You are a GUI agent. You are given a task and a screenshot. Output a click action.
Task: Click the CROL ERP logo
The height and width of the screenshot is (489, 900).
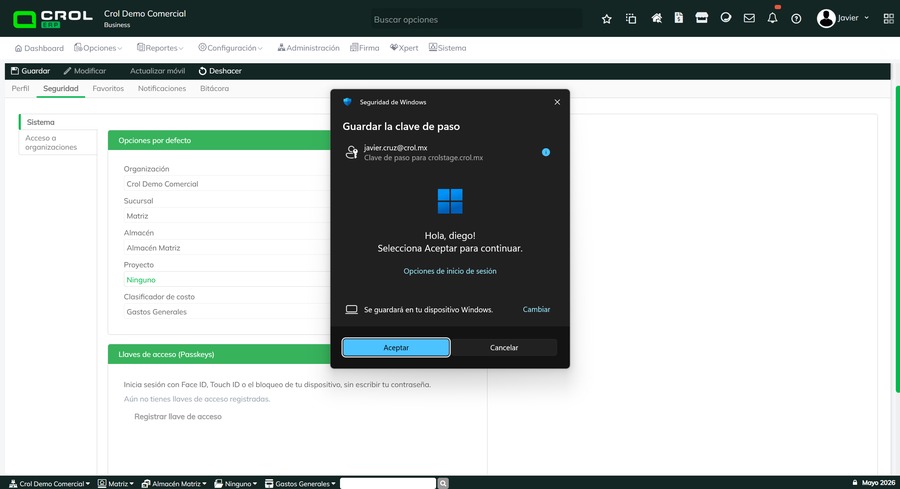(53, 18)
